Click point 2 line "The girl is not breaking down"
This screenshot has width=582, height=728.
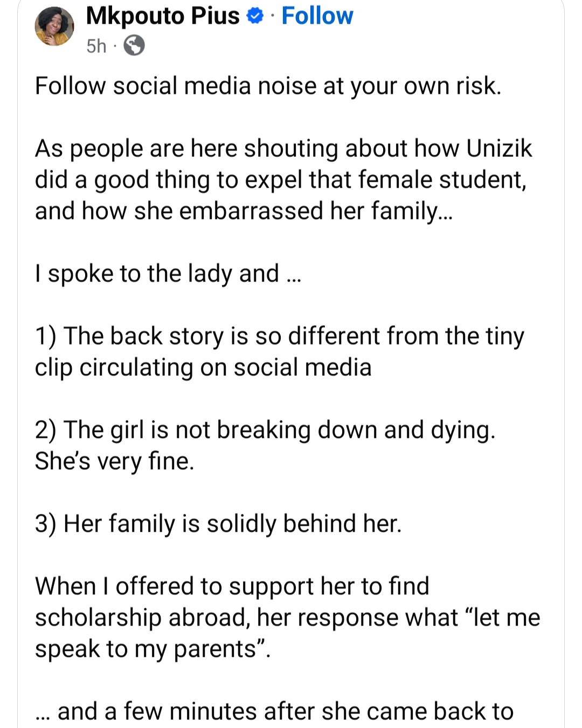point(265,430)
